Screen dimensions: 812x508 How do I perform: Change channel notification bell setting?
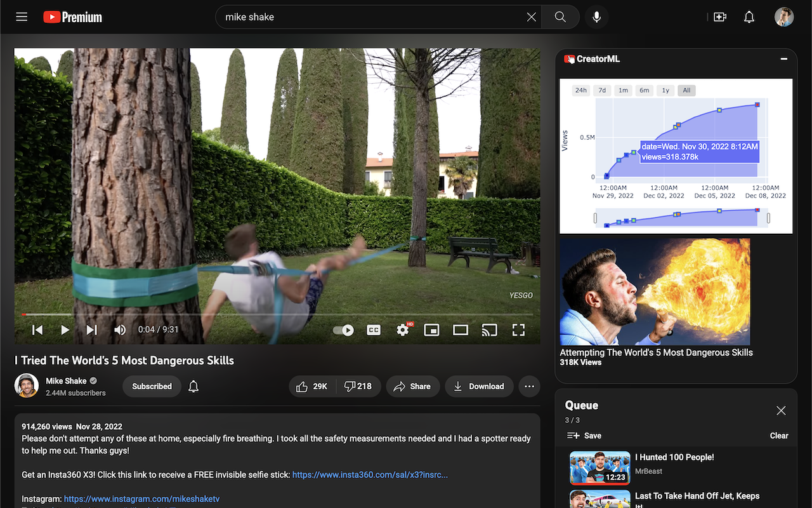[193, 386]
